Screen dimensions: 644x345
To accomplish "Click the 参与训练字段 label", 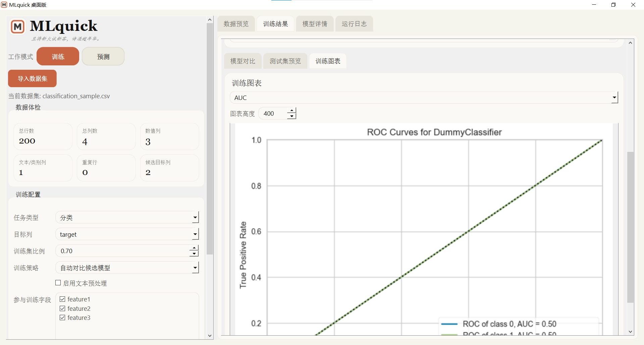I will [32, 300].
